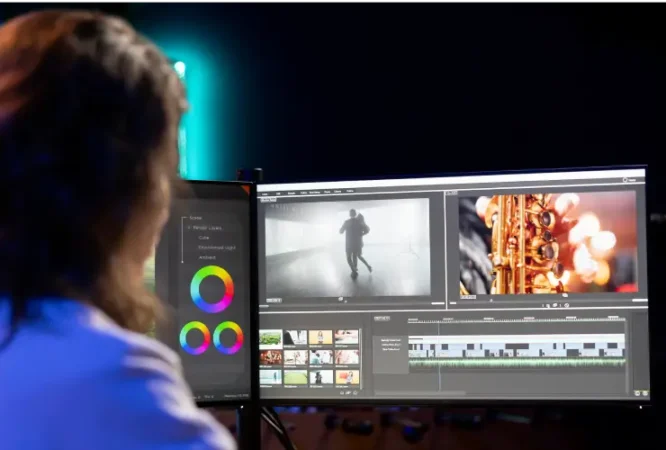Click the small right color wheel
This screenshot has height=450, width=666.
click(x=228, y=338)
